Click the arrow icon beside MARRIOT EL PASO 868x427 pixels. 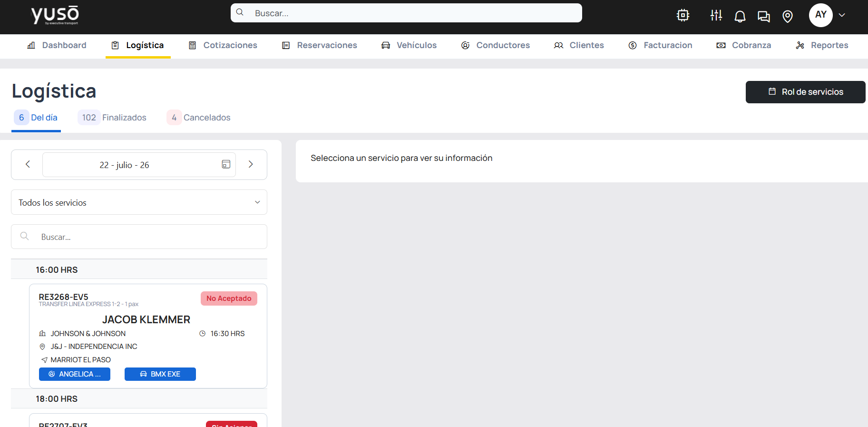click(x=44, y=360)
